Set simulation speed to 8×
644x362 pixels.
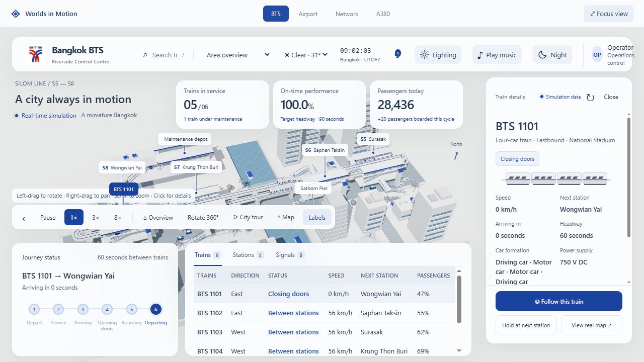click(x=118, y=218)
